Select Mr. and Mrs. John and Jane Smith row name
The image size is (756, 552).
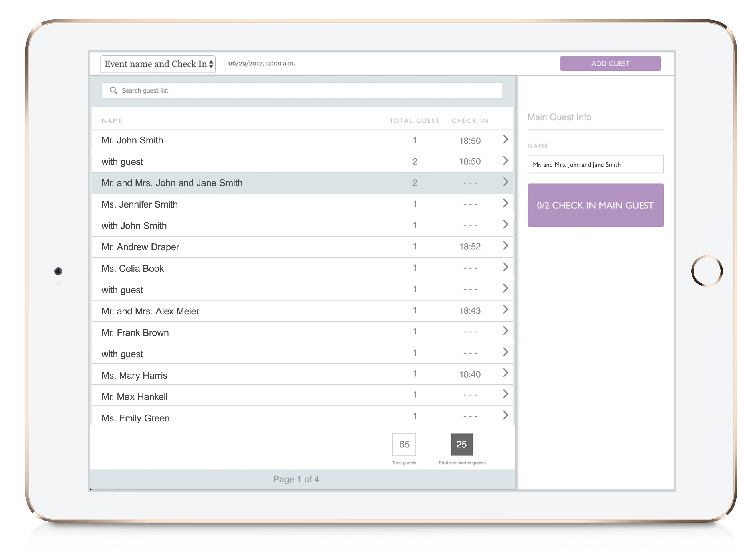click(172, 183)
